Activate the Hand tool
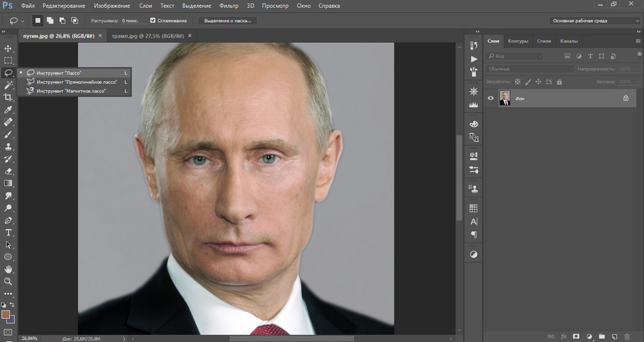 point(9,269)
